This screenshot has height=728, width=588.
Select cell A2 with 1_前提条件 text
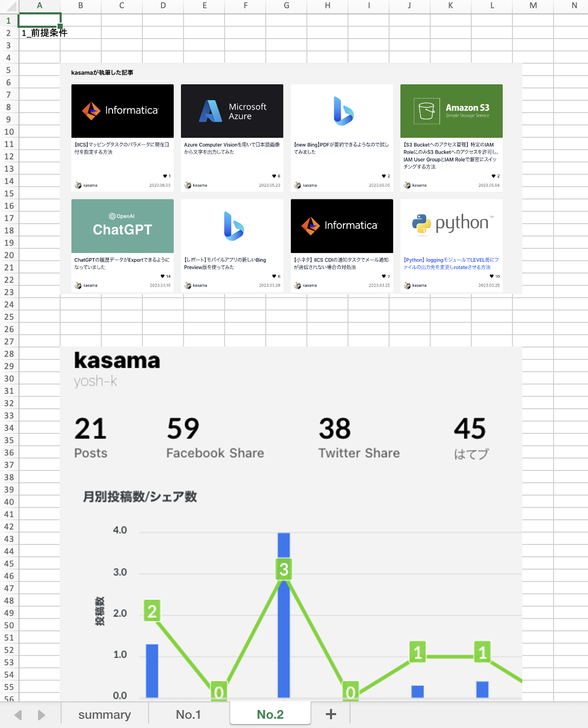[40, 33]
